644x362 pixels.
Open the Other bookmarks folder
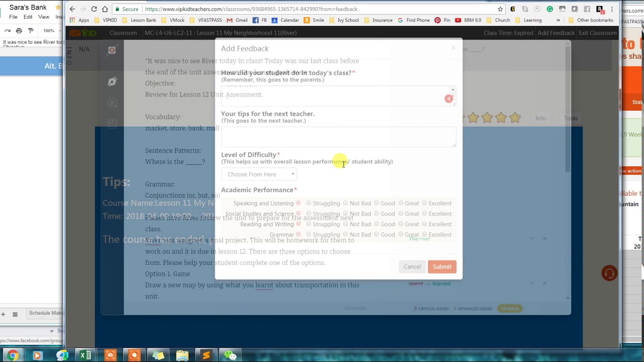click(x=591, y=20)
